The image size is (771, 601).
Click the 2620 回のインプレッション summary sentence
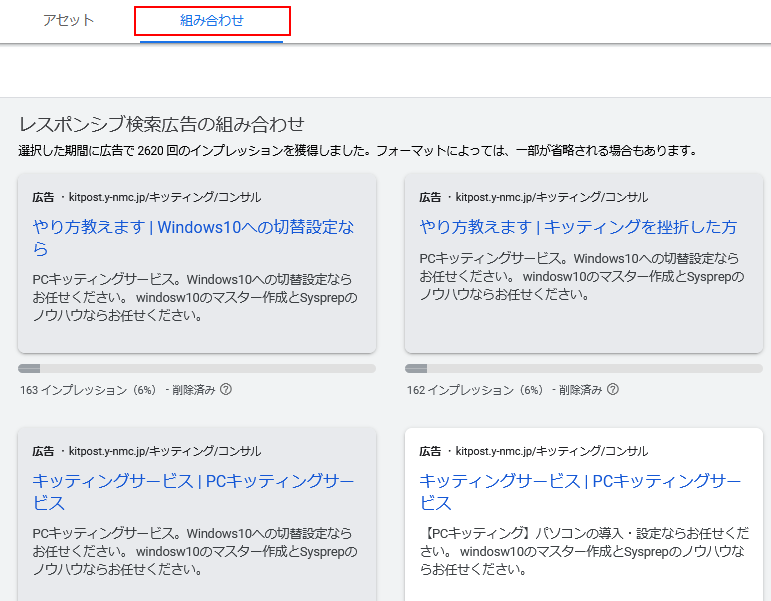click(x=358, y=150)
